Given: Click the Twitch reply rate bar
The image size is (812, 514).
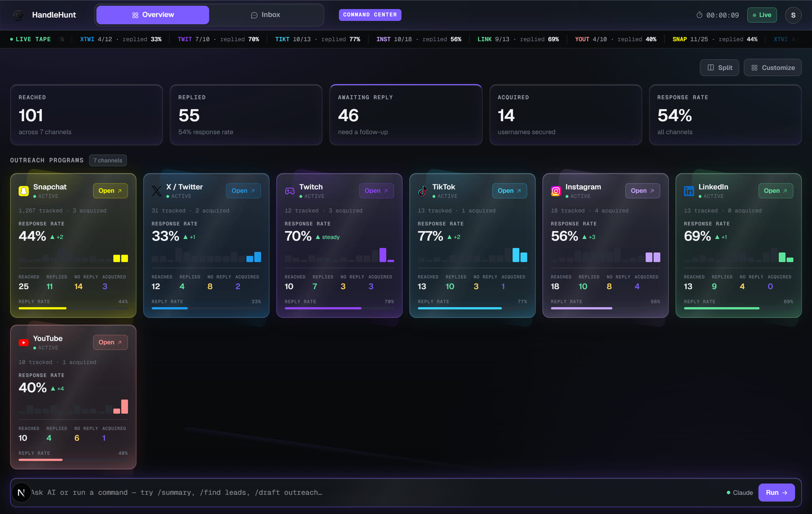Looking at the screenshot, I should (x=339, y=308).
